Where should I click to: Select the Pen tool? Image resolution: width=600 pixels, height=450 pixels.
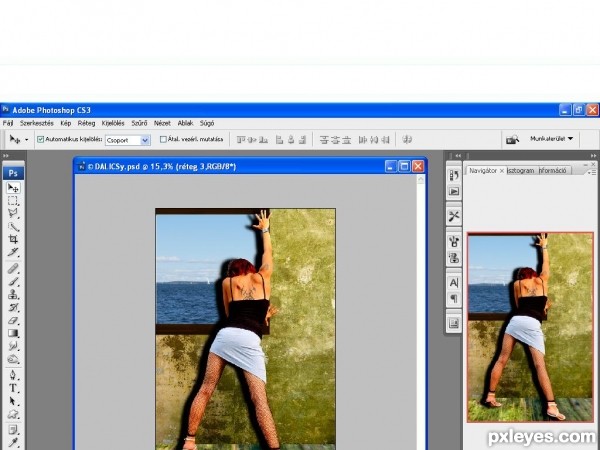13,375
